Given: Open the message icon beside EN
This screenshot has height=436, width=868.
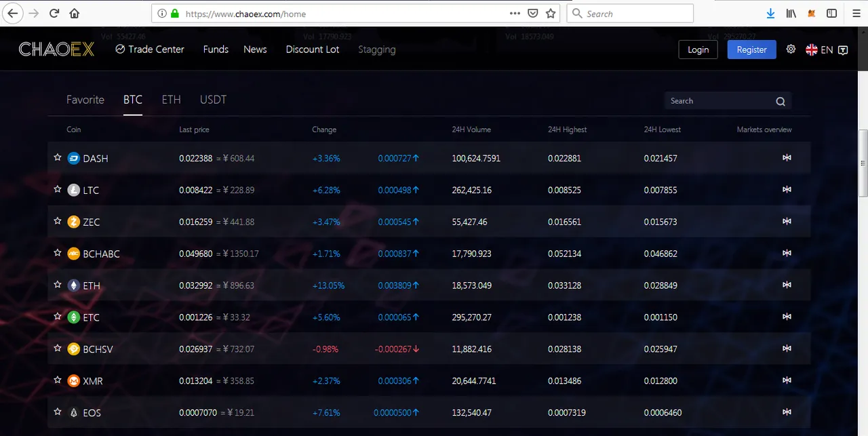Looking at the screenshot, I should point(843,49).
